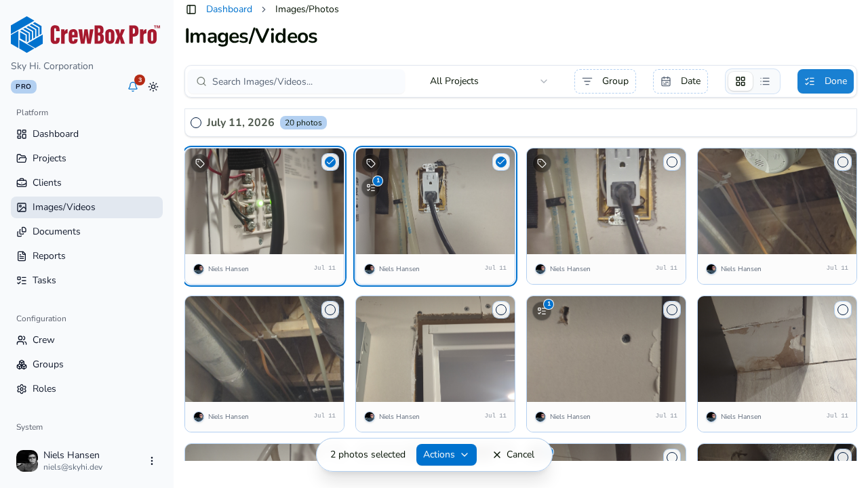Open the wiring panel photo thumbnail
The width and height of the screenshot is (868, 488).
(264, 201)
